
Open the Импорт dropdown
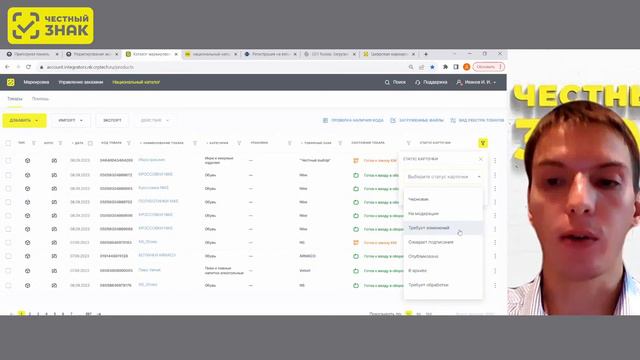click(x=71, y=120)
